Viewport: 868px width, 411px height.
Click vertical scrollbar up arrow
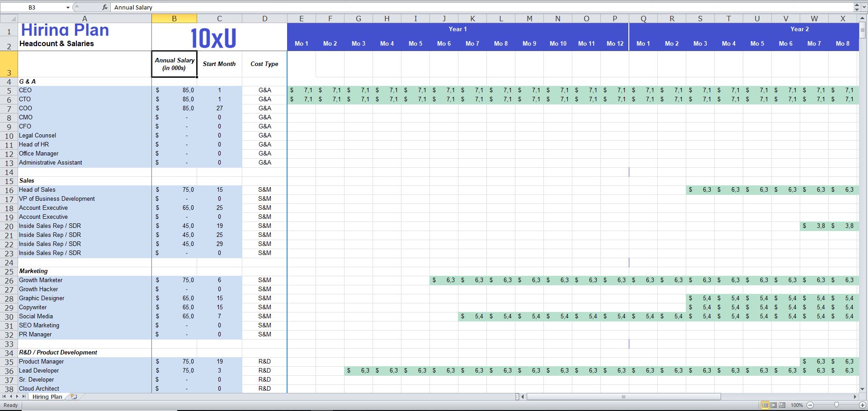(x=863, y=18)
